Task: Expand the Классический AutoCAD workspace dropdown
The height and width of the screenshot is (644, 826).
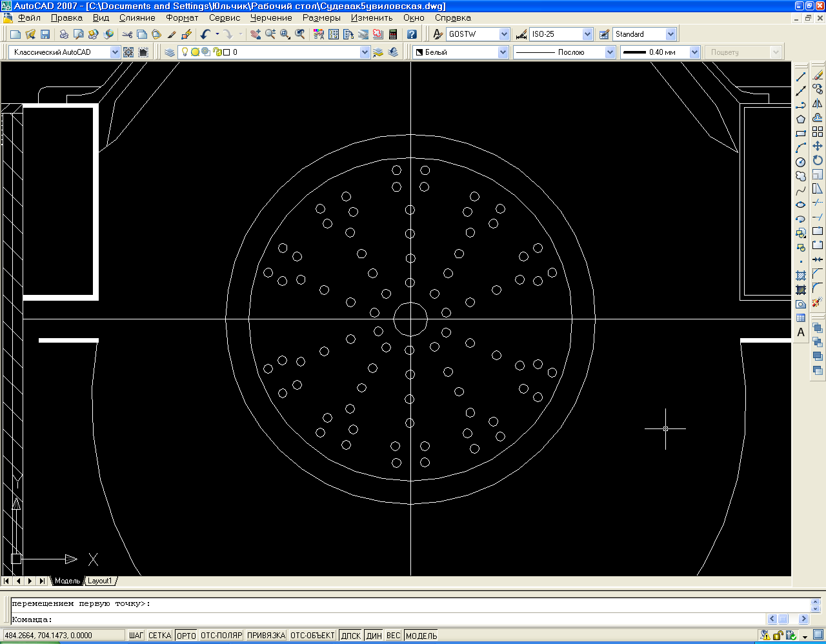Action: pos(115,52)
